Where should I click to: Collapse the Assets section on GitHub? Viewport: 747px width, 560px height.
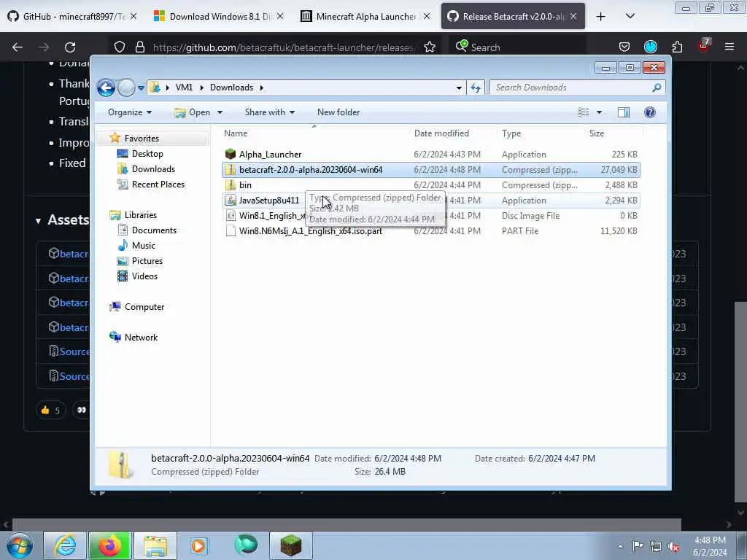point(38,220)
